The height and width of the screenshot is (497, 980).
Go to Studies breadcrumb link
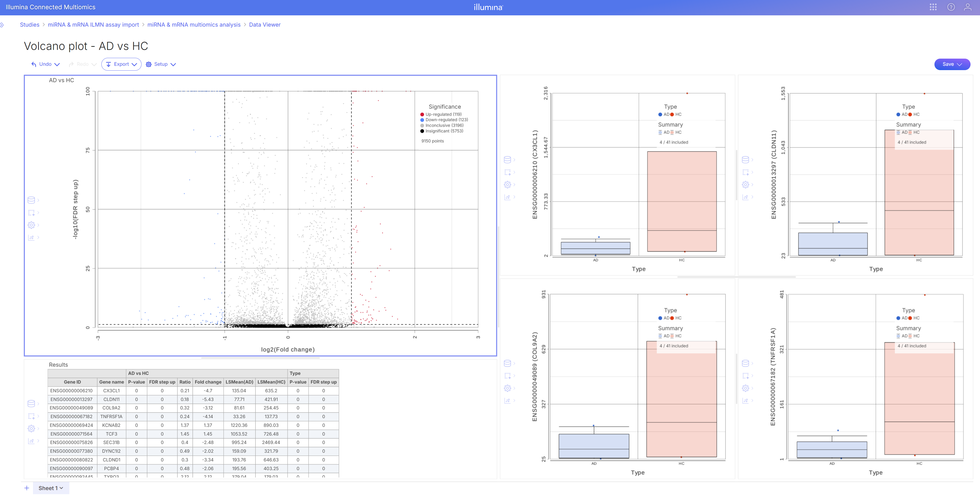[29, 25]
